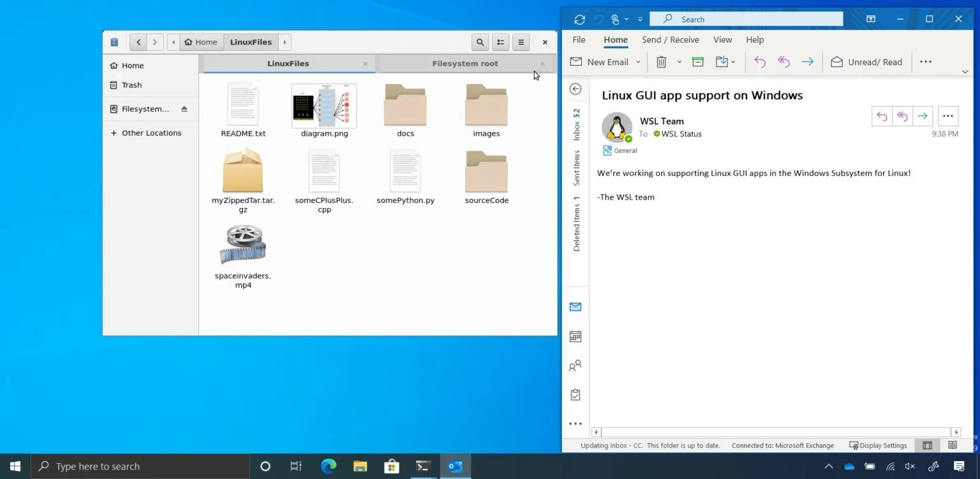The width and height of the screenshot is (980, 479).
Task: Open the file manager hamburger menu
Action: coord(521,42)
